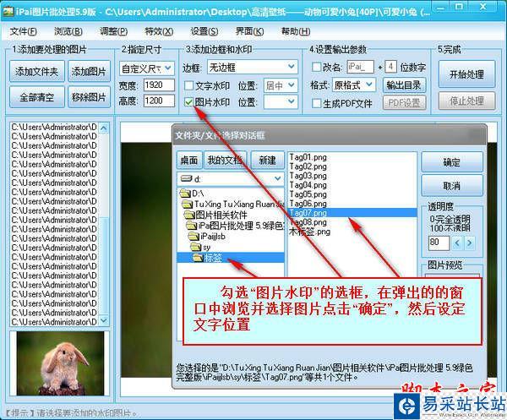Select the sy folder icon
Image resolution: width=507 pixels, height=420 pixels.
click(x=196, y=247)
